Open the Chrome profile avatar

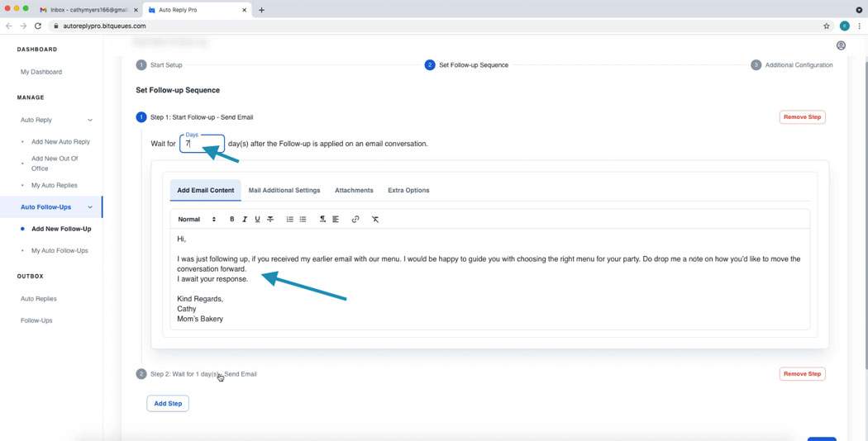pos(844,26)
